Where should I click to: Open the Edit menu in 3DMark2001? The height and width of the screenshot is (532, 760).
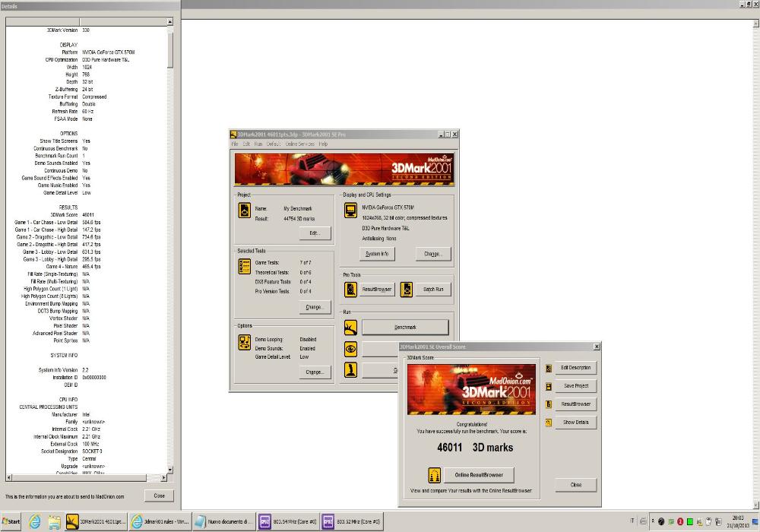pos(247,144)
